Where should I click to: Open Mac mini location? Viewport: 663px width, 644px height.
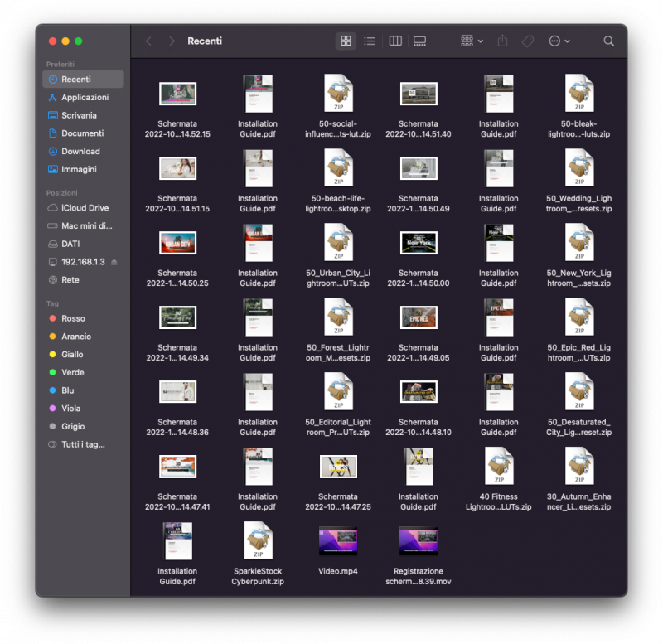[84, 225]
